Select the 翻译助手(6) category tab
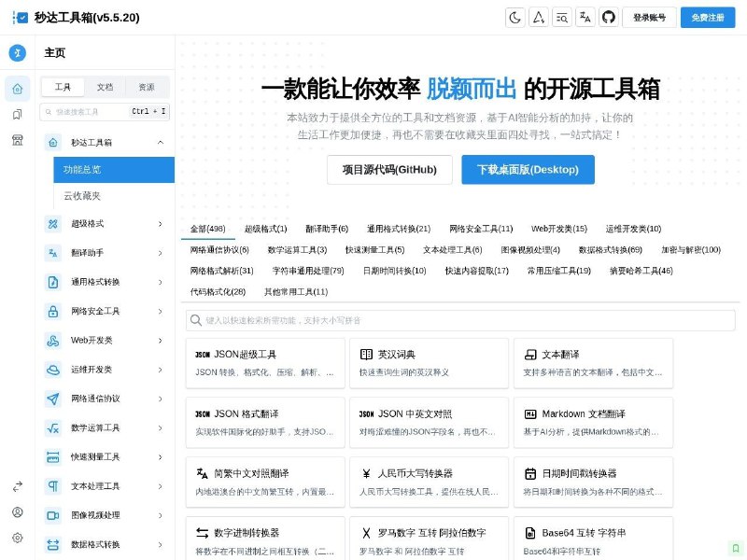Screen dimensions: 747x560 pyautogui.click(x=327, y=229)
